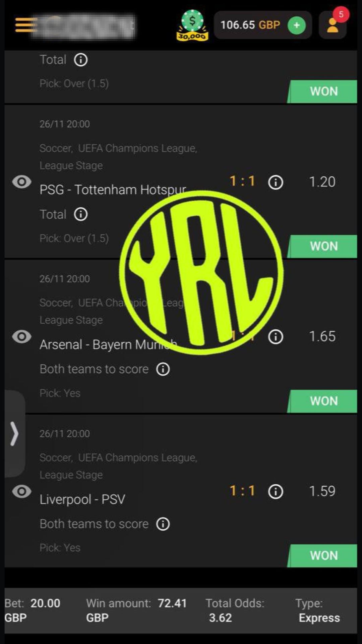Tap the bet summary bar showing Total Odds
The width and height of the screenshot is (362, 644).
181,610
